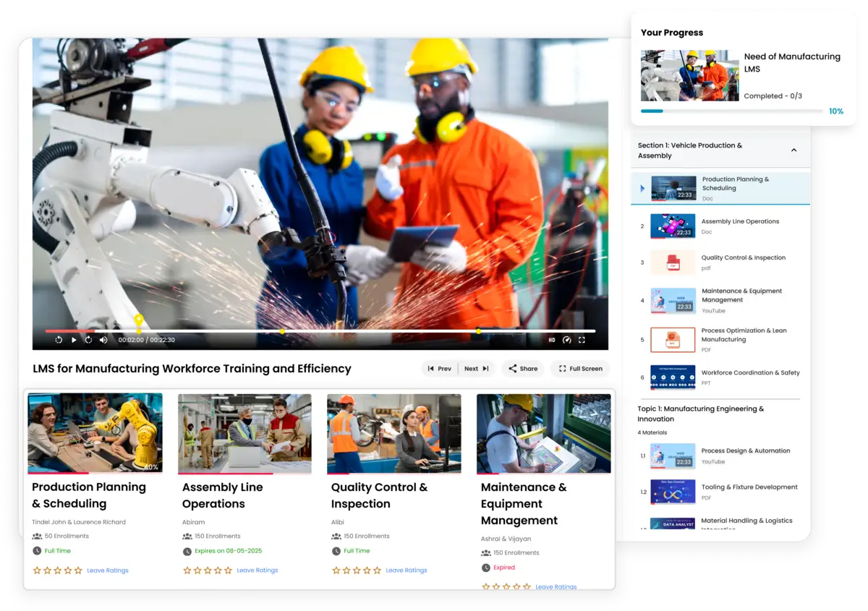Mute the video volume icon
Viewport: 868px width, 611px height.
[103, 339]
